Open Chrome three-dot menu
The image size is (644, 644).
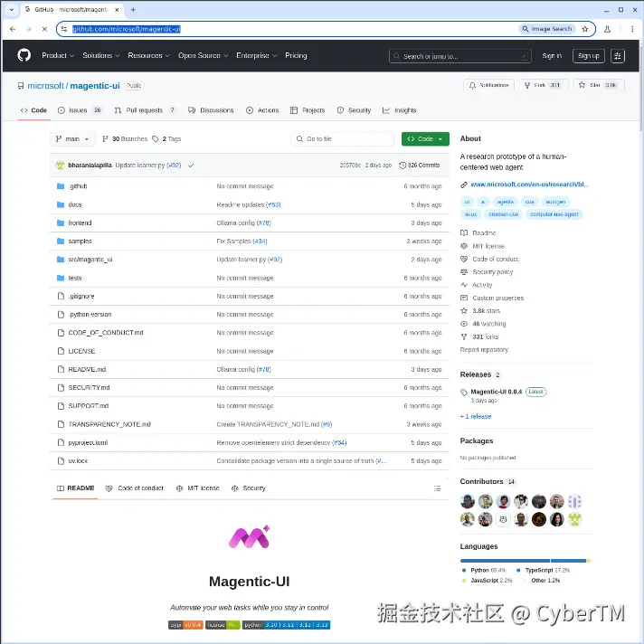point(632,29)
